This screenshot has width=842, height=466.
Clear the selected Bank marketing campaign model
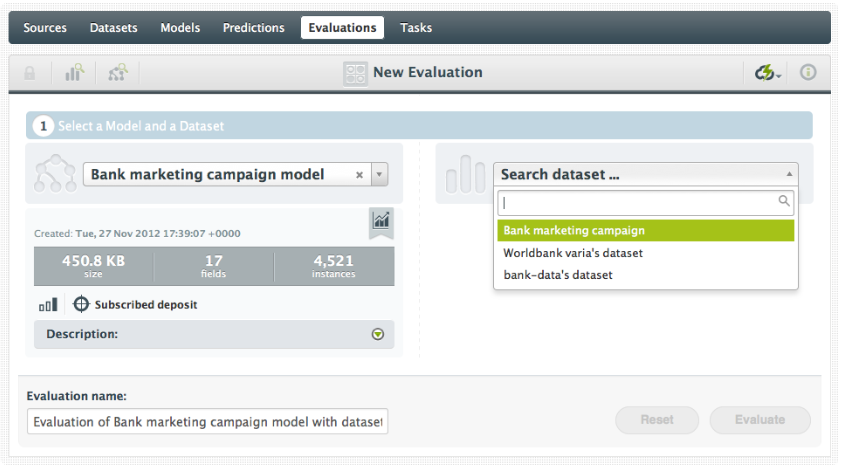[x=359, y=174]
